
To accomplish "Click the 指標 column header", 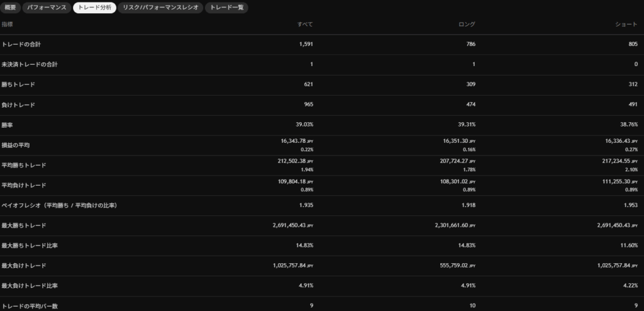I will point(8,25).
